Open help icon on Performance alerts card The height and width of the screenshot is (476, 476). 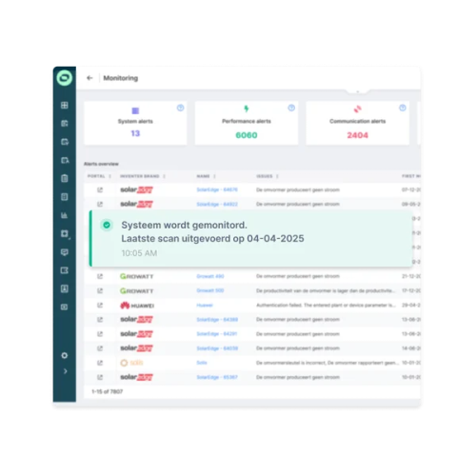[291, 108]
